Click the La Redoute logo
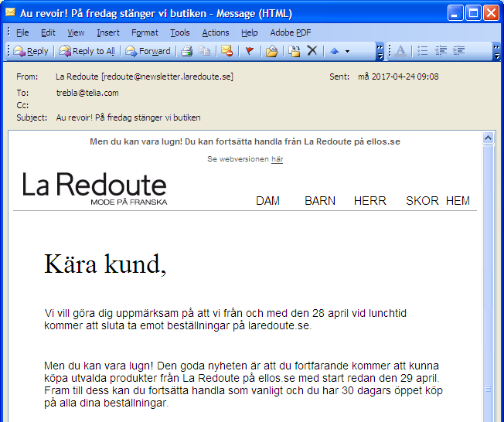 coord(94,189)
